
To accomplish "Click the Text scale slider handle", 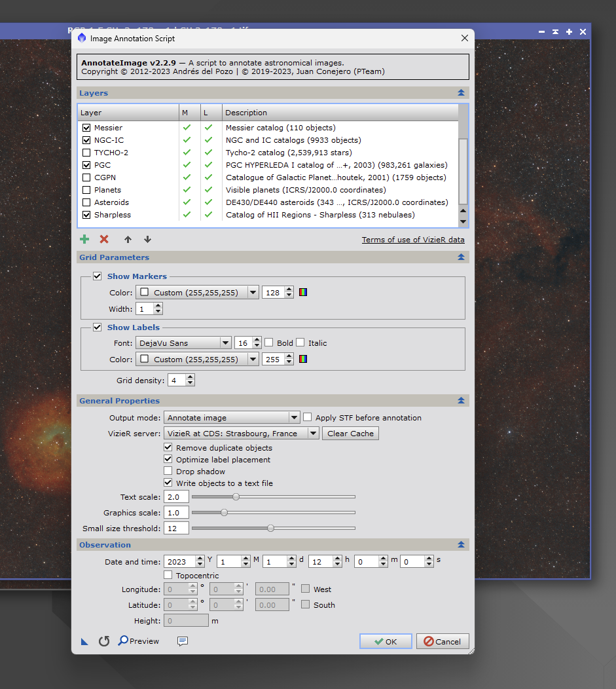I will (x=236, y=497).
